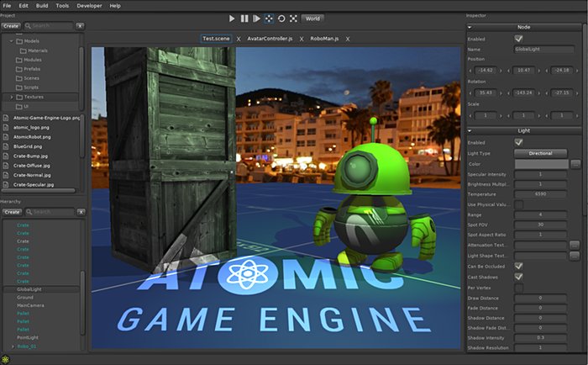This screenshot has width=588, height=365.
Task: Increase Position X value -14.62 arrow
Action: pyautogui.click(x=501, y=71)
